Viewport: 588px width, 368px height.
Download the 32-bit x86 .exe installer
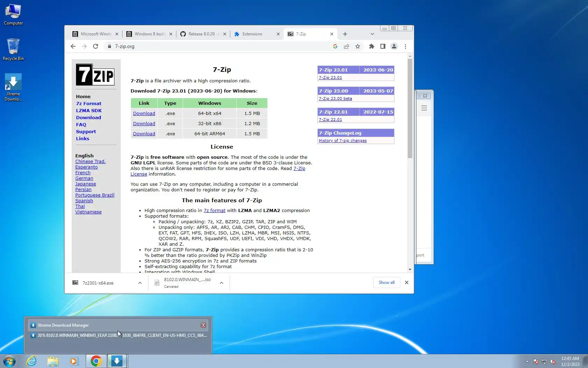pos(144,124)
